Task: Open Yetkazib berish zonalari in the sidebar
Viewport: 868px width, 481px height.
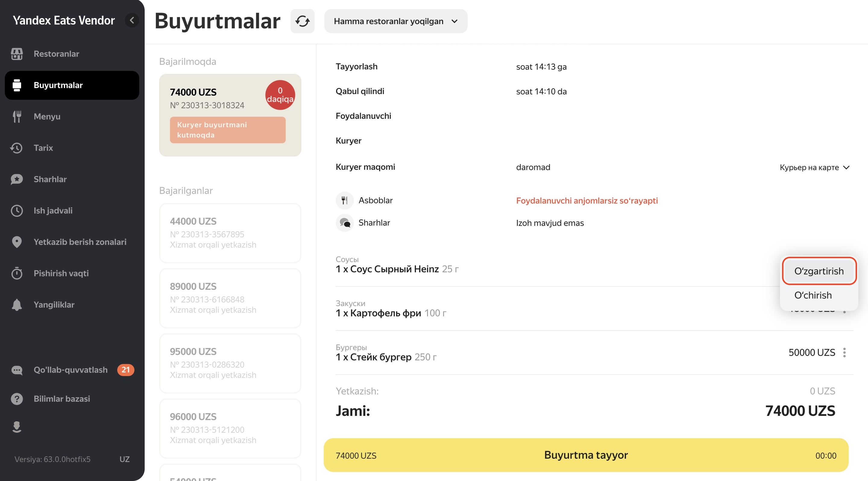Action: pos(72,242)
